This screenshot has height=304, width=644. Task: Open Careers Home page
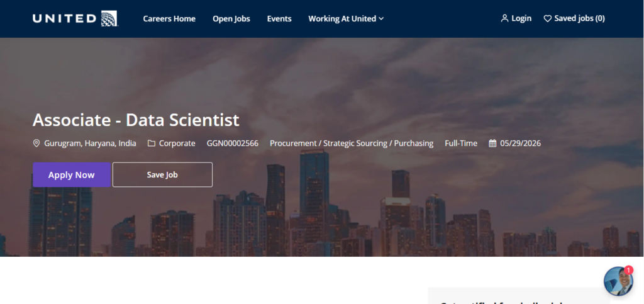(x=169, y=18)
